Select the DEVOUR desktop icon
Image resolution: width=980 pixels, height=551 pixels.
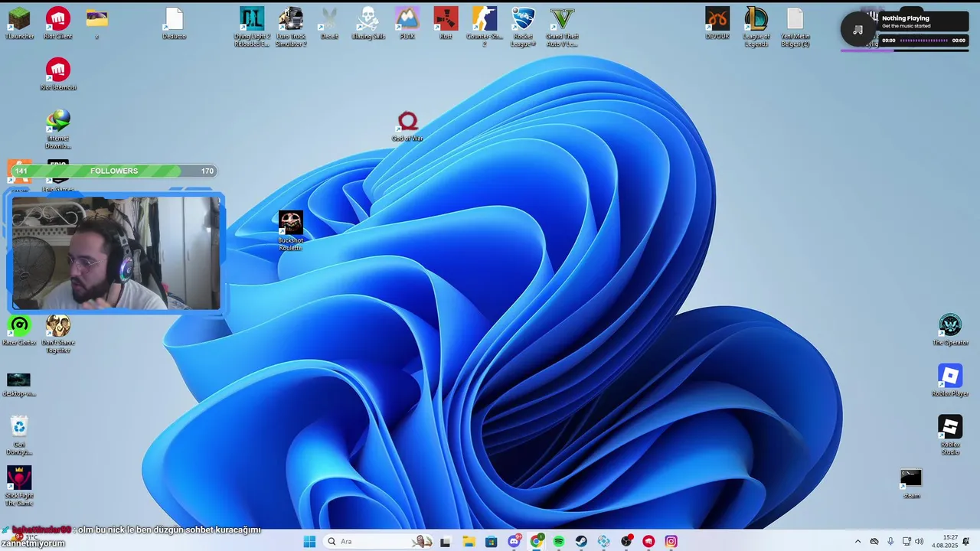[x=717, y=23]
